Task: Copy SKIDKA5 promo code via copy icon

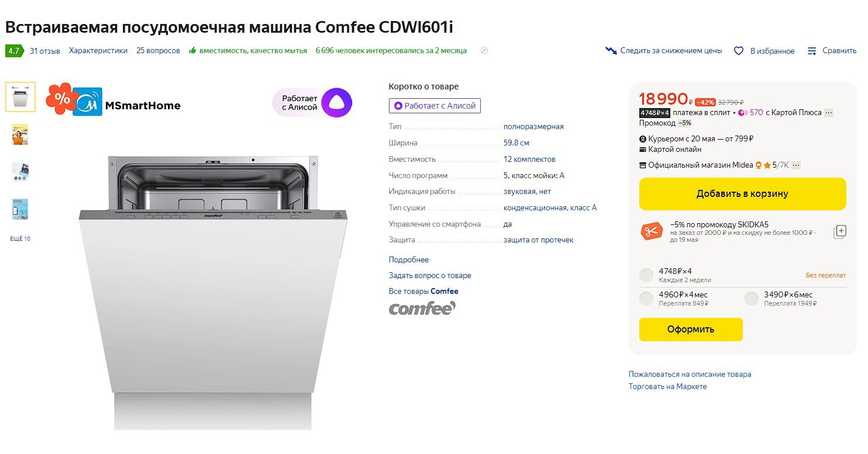Action: (x=840, y=231)
